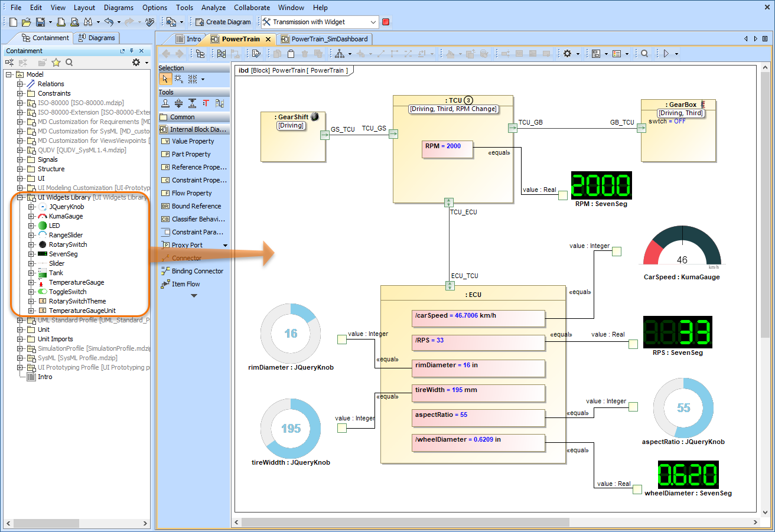Click the Create Diagram button
This screenshot has height=532, width=775.
tap(223, 22)
